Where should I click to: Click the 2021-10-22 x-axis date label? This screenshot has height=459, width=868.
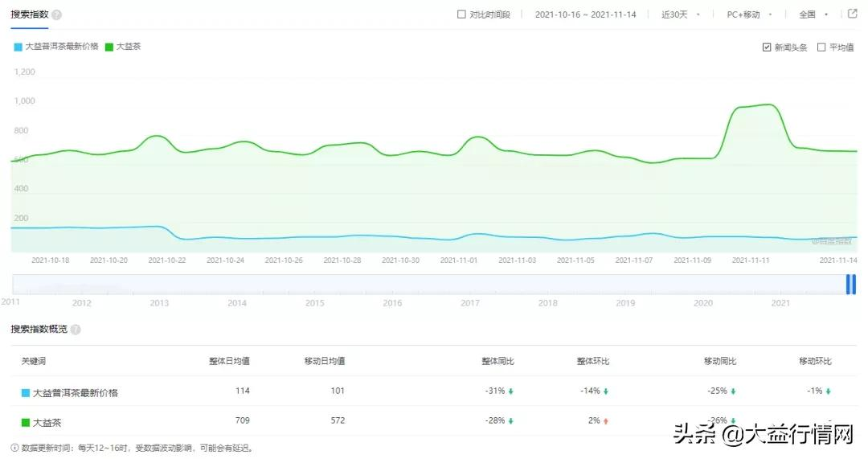tap(167, 260)
